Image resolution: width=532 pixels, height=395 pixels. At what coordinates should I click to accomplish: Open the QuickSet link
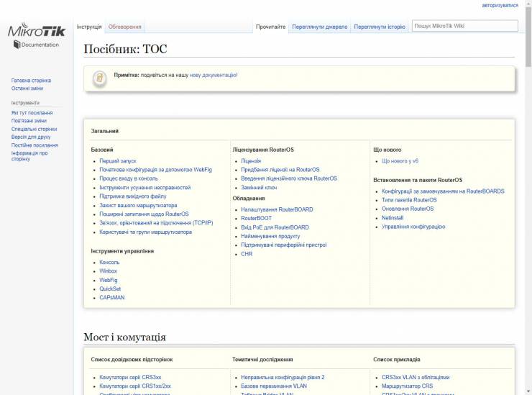tap(110, 289)
